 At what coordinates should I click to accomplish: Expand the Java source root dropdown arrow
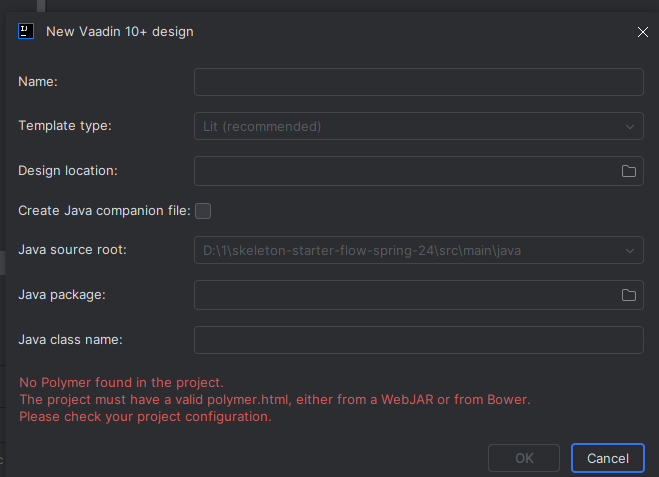630,251
